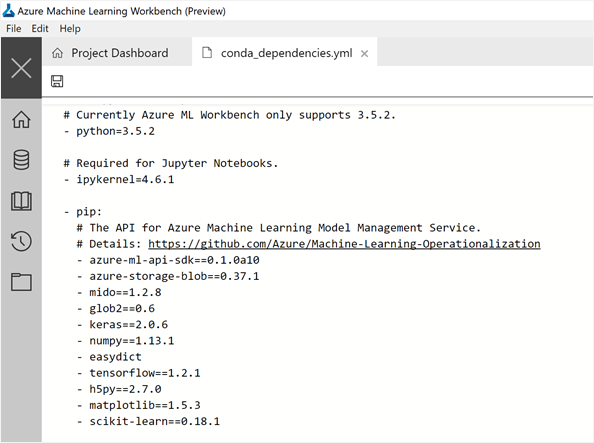Open the Data sources cylinder icon
The image size is (594, 443).
(x=21, y=160)
